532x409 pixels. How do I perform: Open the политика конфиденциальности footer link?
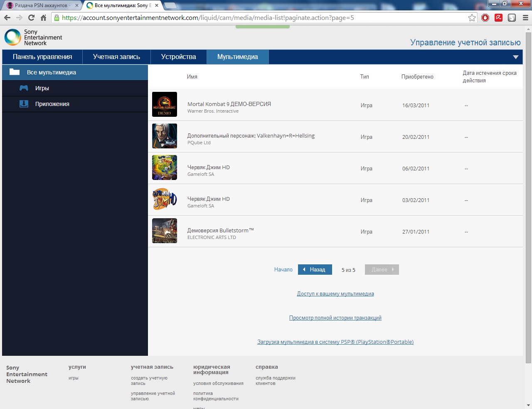216,396
